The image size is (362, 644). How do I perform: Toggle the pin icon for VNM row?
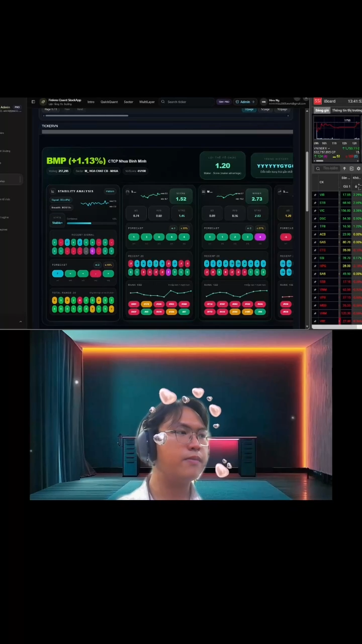pyautogui.click(x=315, y=289)
